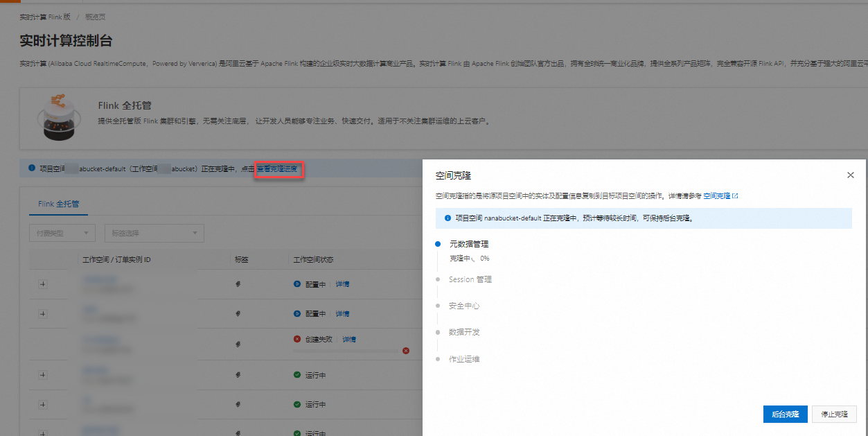868x436 pixels.
Task: Switch to the Flink 全托管 tab
Action: (x=58, y=204)
